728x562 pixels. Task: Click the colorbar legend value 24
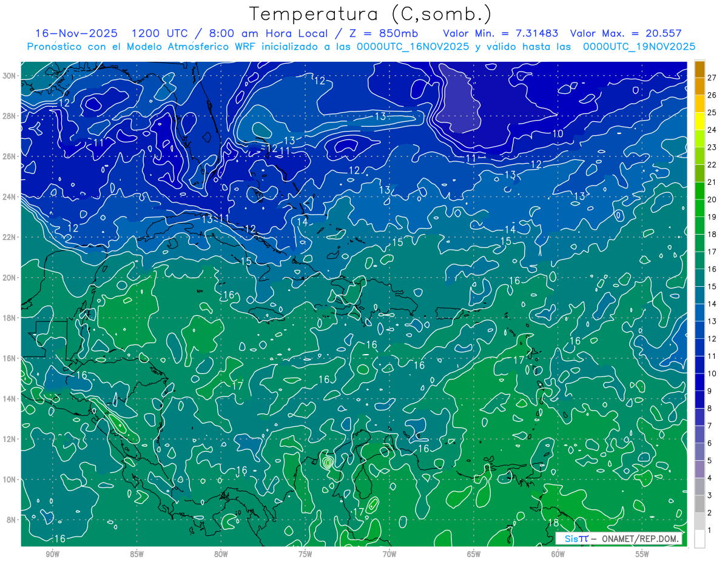click(712, 130)
